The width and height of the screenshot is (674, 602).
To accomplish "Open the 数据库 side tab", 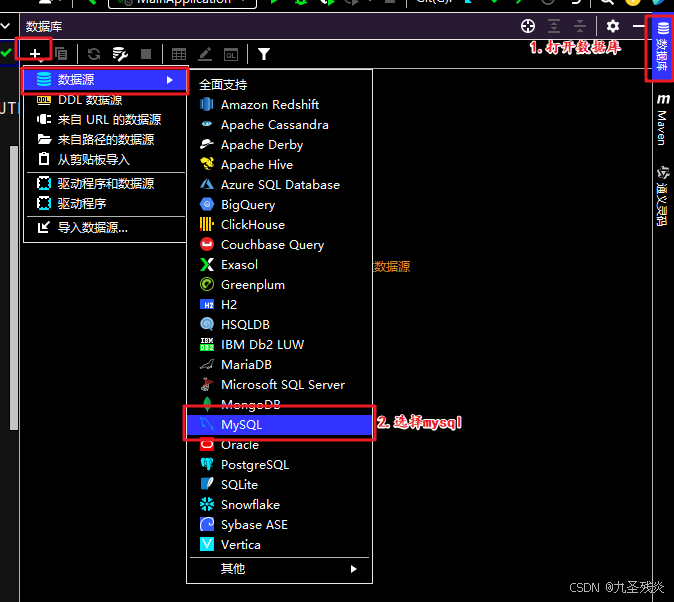I will (662, 48).
